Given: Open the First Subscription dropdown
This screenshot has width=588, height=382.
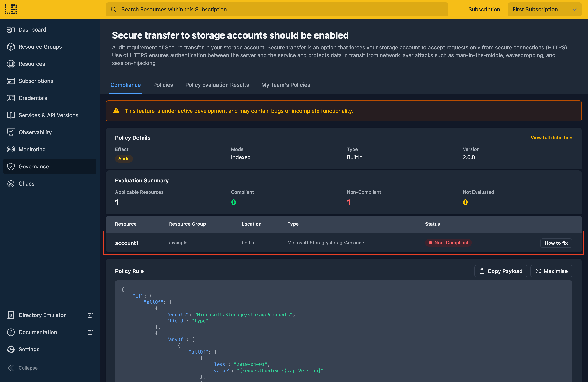Looking at the screenshot, I should click(544, 9).
